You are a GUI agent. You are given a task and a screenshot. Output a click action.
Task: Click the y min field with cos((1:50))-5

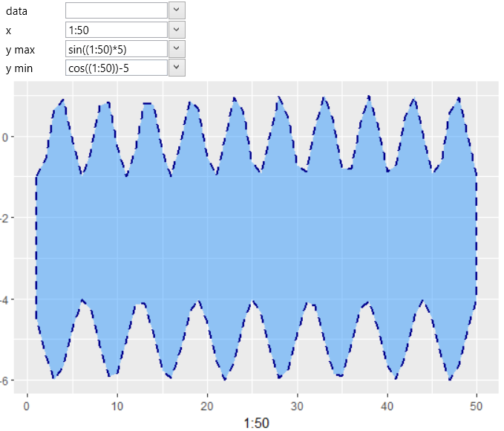117,68
